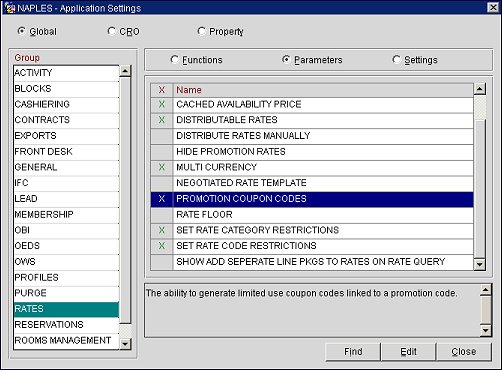The image size is (502, 370).
Task: Select the GENERAL group
Action: (66, 167)
